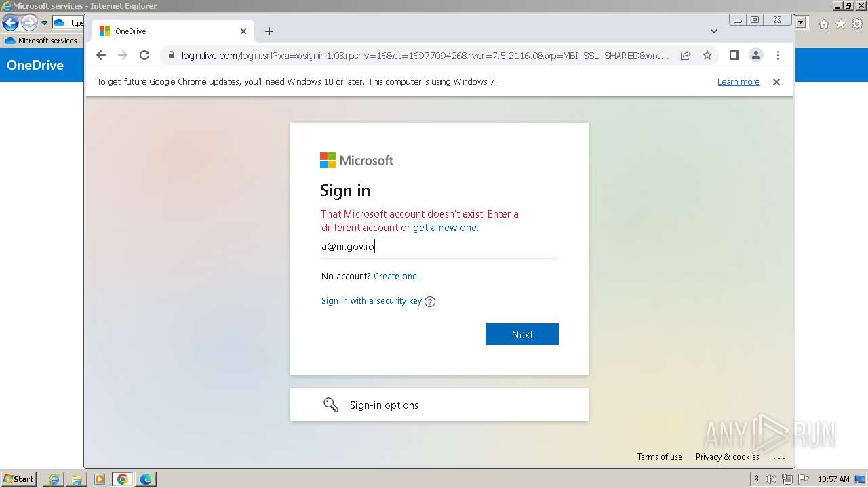
Task: Open Chrome's three-dot menu
Action: tap(778, 55)
